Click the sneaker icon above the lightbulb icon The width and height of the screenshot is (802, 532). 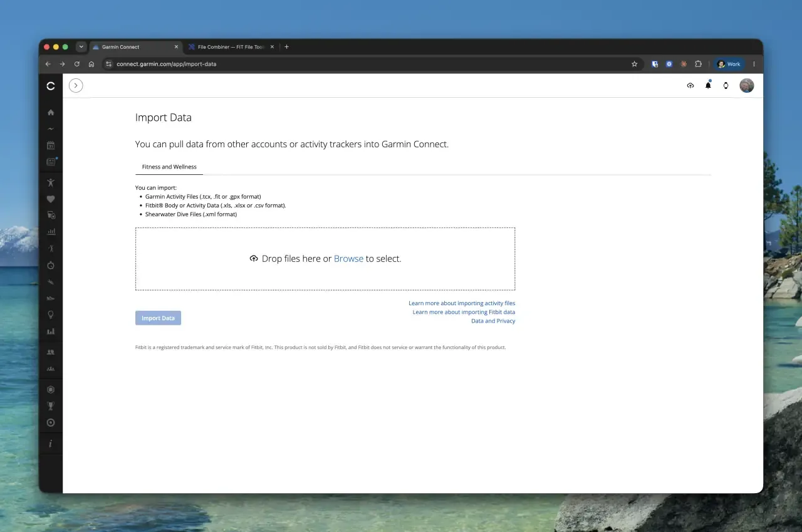point(51,298)
